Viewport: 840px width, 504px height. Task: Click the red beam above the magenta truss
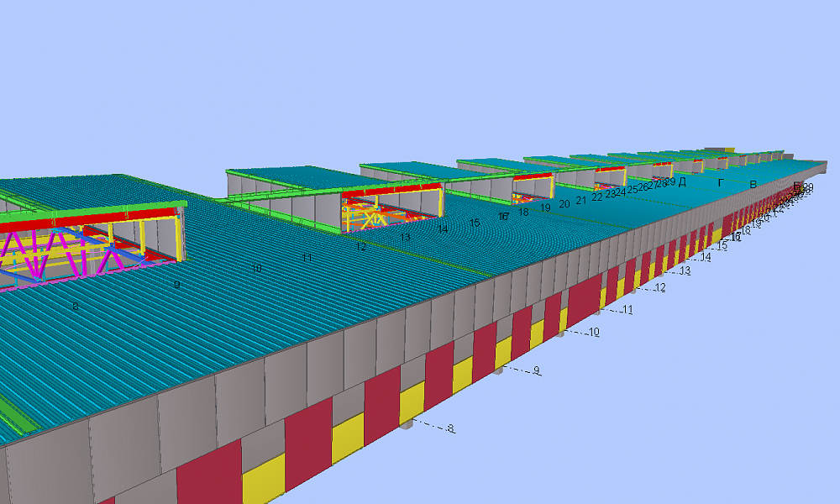[92, 220]
